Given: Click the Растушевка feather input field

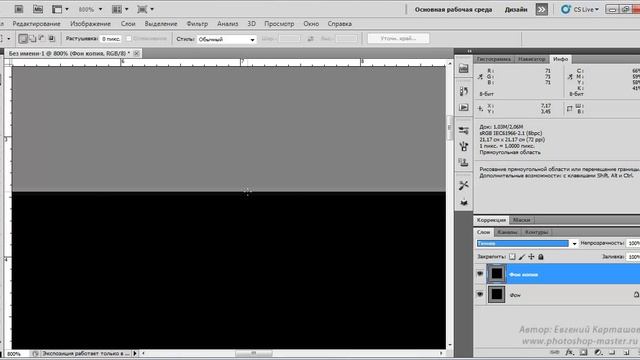Looking at the screenshot, I should click(x=111, y=39).
